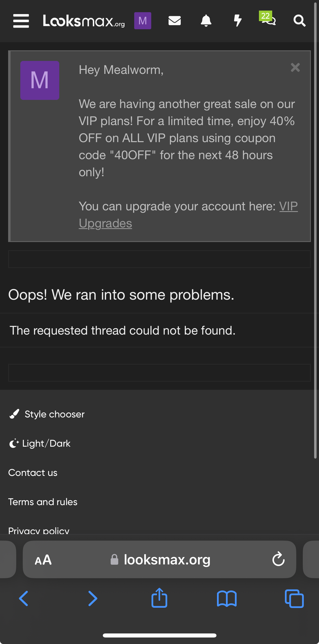319x644 pixels.
Task: Click the Looksmax.org logo
Action: tap(84, 21)
